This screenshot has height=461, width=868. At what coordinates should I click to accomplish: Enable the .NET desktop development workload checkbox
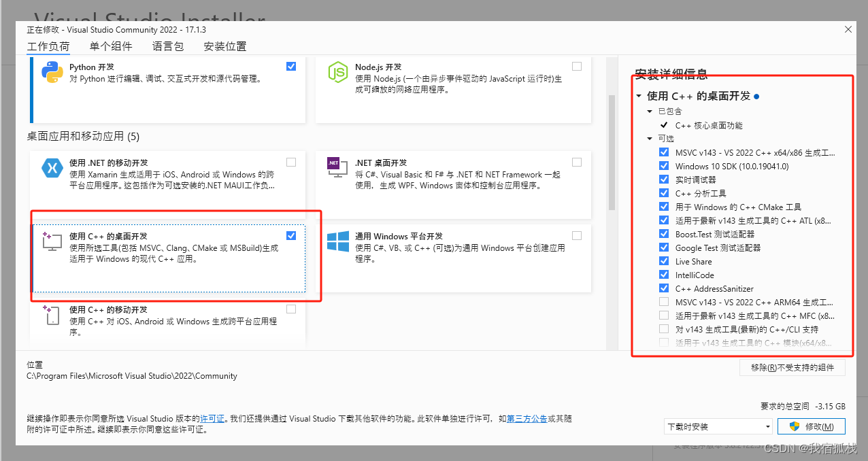tap(577, 163)
